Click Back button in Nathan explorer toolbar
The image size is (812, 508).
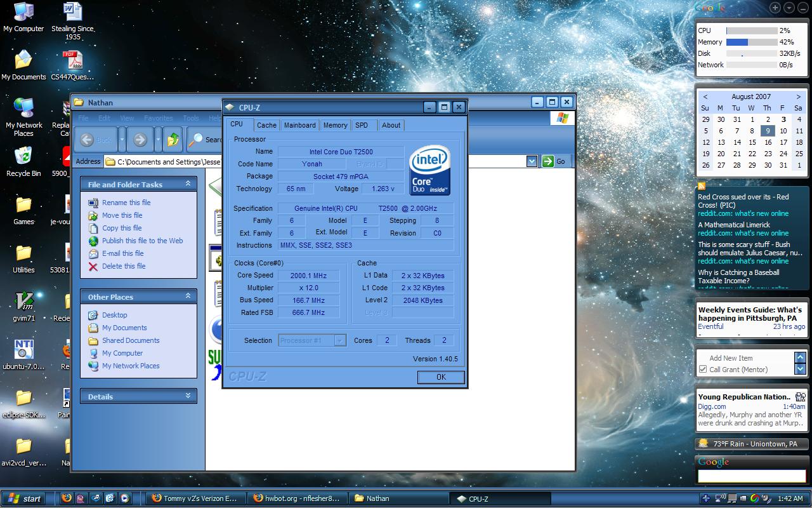[x=97, y=140]
